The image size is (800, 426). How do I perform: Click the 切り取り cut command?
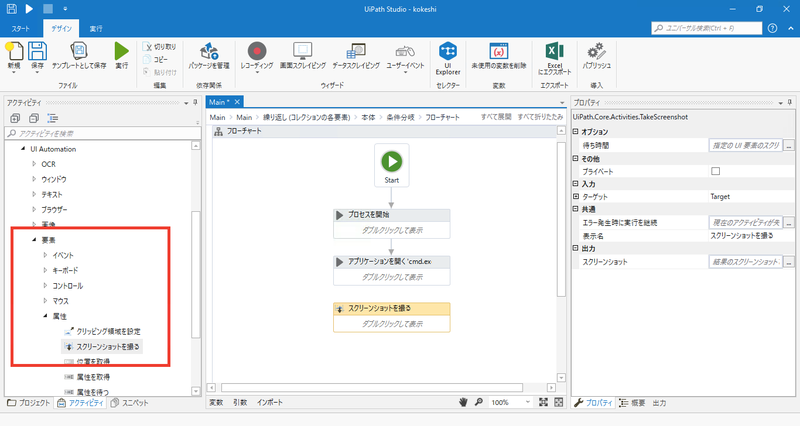(160, 46)
